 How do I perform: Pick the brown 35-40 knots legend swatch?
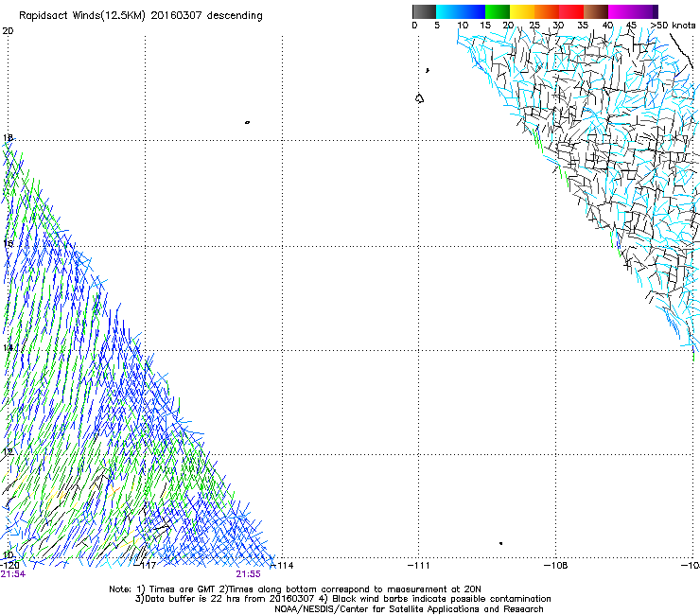(596, 11)
